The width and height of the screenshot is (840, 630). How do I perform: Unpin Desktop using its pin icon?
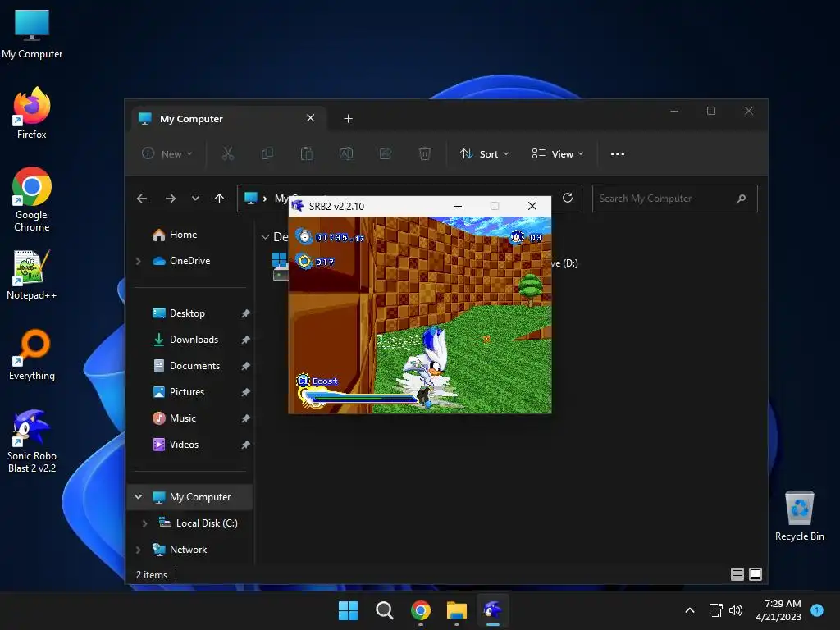(245, 313)
